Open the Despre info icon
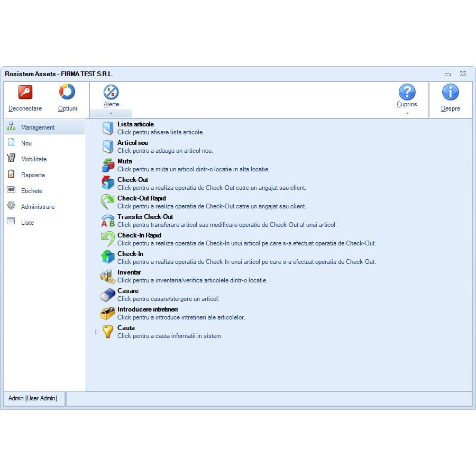Image resolution: width=476 pixels, height=476 pixels. tap(450, 93)
